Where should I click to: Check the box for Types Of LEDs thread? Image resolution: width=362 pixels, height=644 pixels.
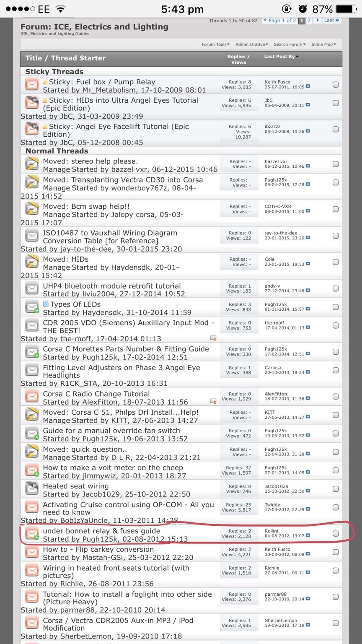point(336,307)
